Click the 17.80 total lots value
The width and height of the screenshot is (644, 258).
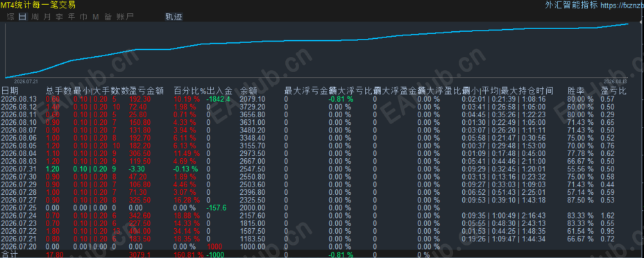(x=54, y=255)
